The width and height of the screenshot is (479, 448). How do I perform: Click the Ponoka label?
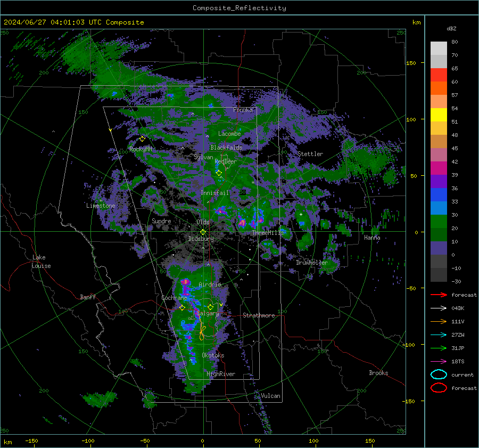pyautogui.click(x=243, y=110)
